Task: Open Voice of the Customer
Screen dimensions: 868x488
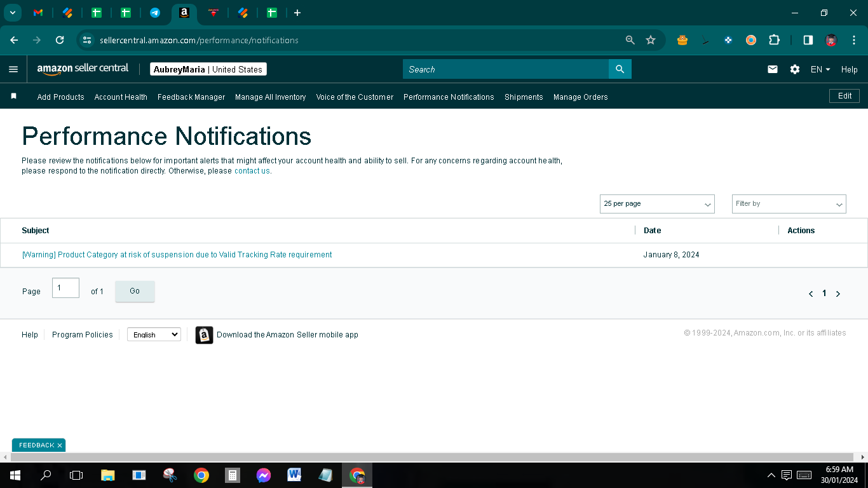Action: coord(355,97)
